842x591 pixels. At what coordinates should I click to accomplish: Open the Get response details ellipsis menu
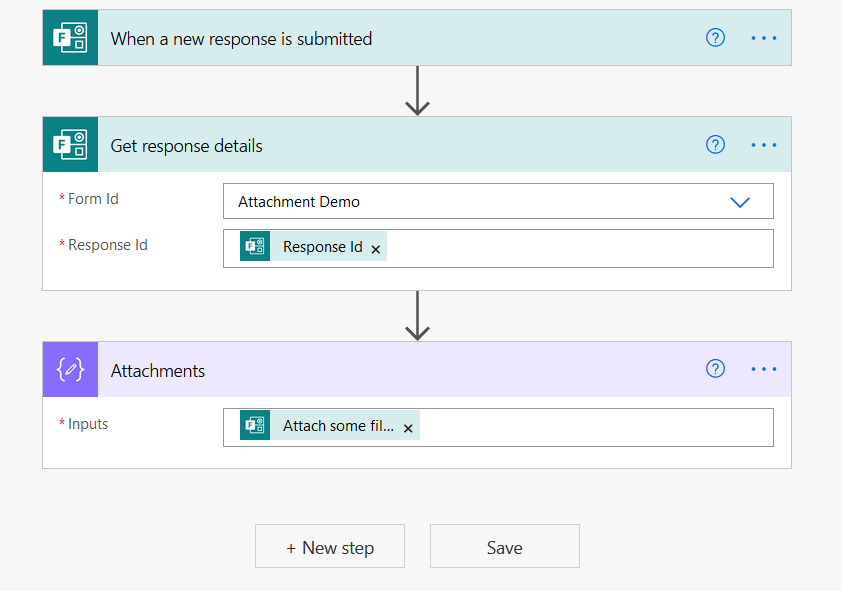click(x=764, y=144)
